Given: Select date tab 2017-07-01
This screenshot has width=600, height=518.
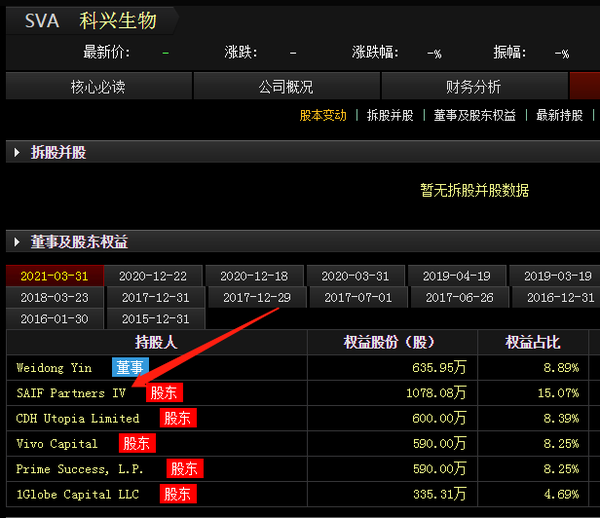Looking at the screenshot, I should click(x=358, y=297).
